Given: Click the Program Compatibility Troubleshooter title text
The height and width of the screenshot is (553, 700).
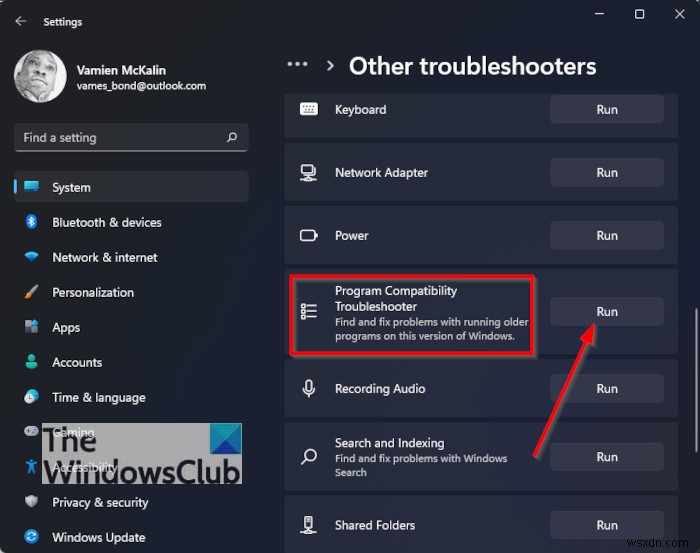Looking at the screenshot, I should click(396, 299).
